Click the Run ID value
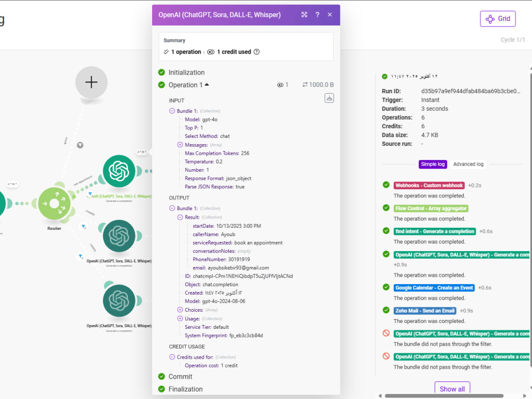The image size is (532, 399). (x=471, y=92)
